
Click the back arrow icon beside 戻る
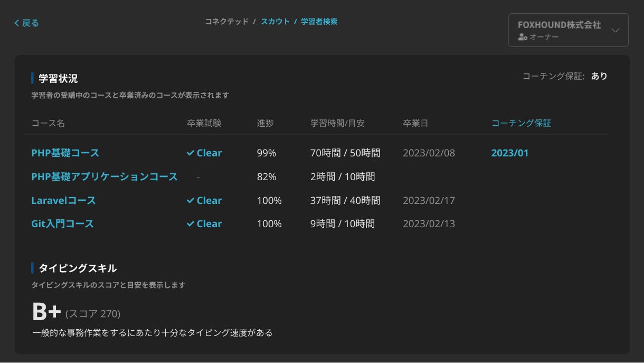click(16, 23)
